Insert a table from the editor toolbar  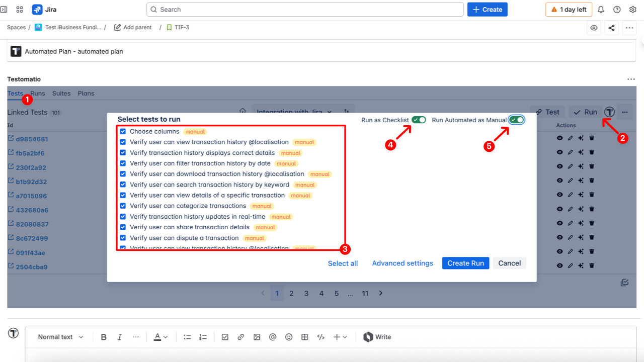point(304,337)
